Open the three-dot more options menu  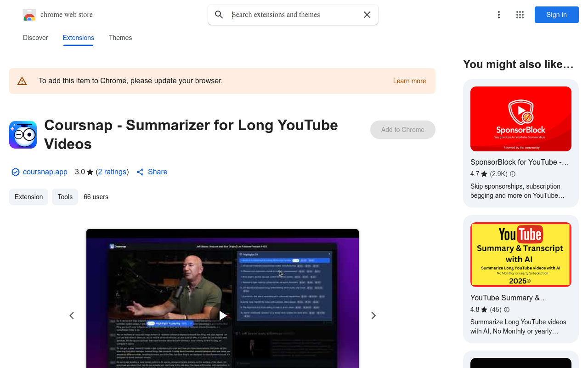coord(498,15)
